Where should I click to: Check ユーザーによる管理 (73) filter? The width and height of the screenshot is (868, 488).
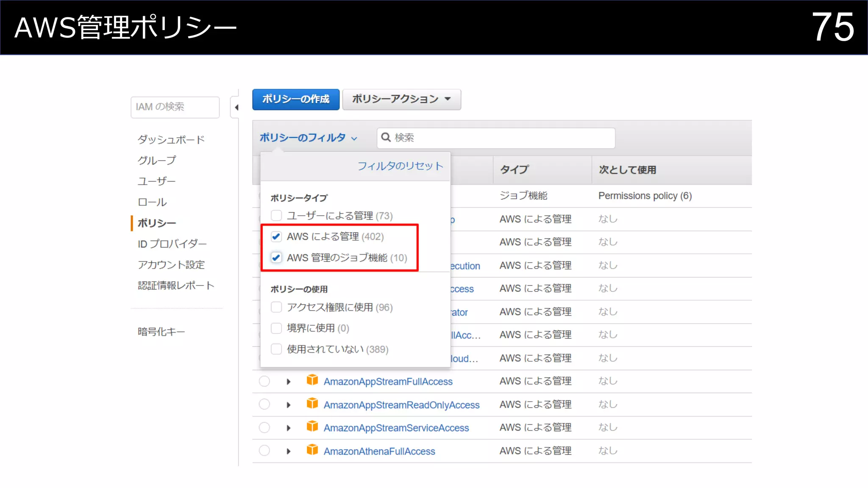pyautogui.click(x=276, y=216)
